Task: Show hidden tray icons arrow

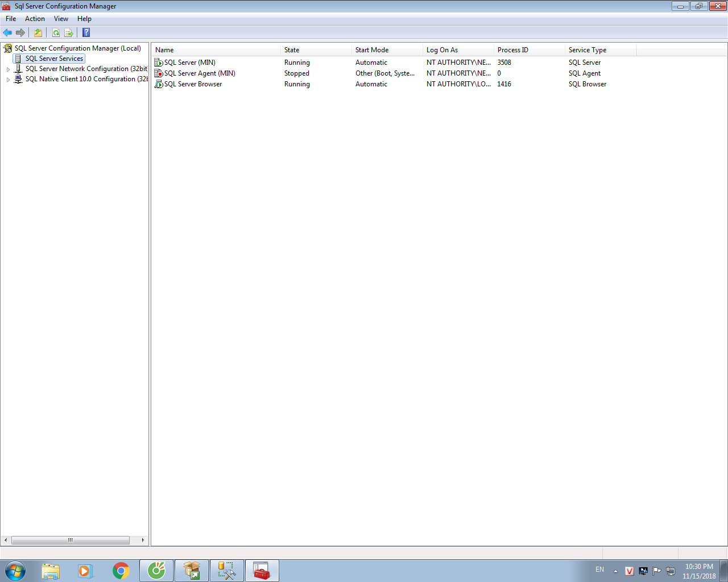Action: click(615, 571)
